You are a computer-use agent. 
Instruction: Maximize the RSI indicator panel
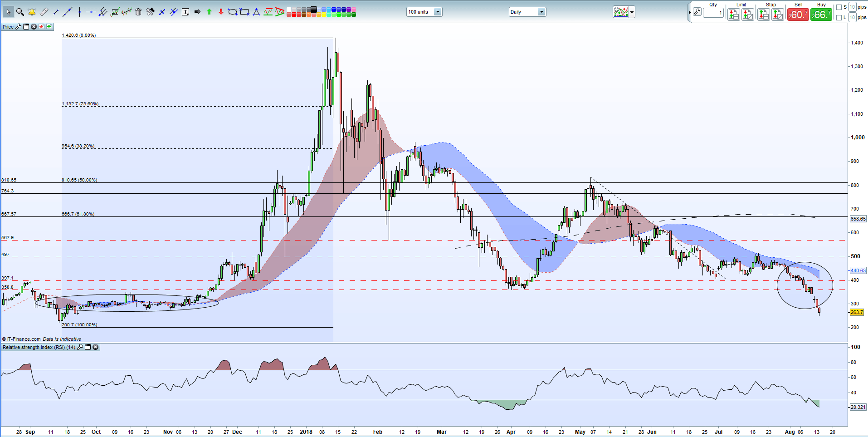tap(88, 347)
